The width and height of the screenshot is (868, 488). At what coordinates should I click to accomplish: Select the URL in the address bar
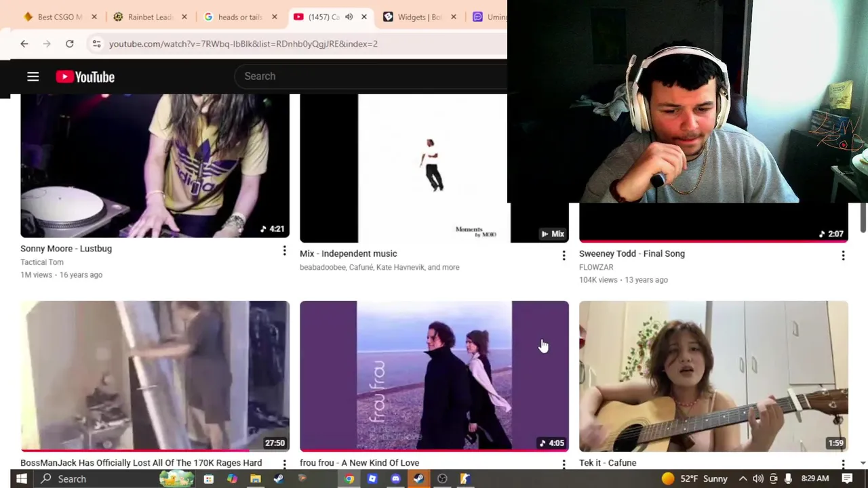click(243, 43)
